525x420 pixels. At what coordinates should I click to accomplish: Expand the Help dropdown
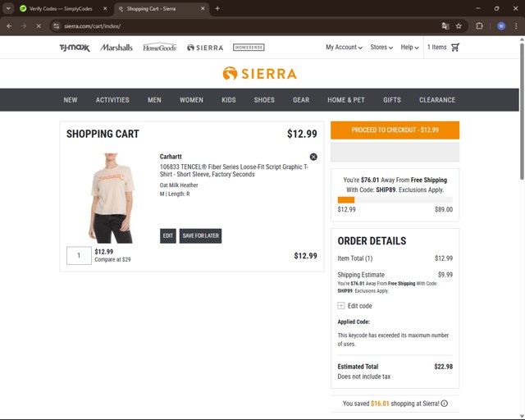pyautogui.click(x=410, y=48)
